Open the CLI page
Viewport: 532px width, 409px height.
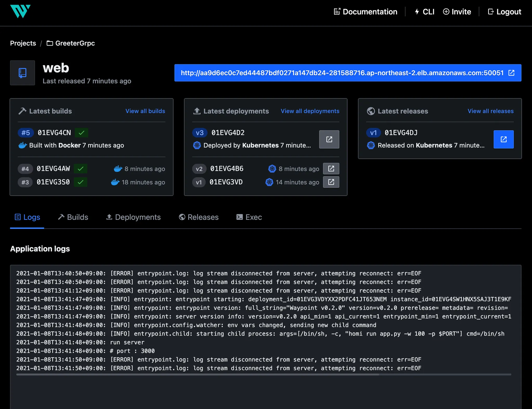click(424, 12)
